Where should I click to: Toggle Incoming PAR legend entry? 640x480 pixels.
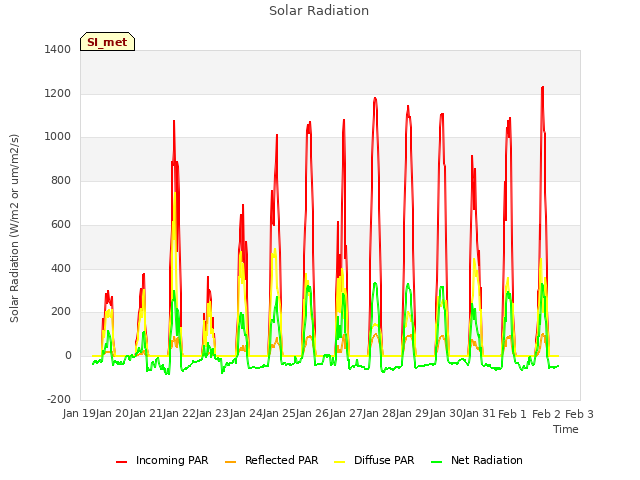coord(162,460)
